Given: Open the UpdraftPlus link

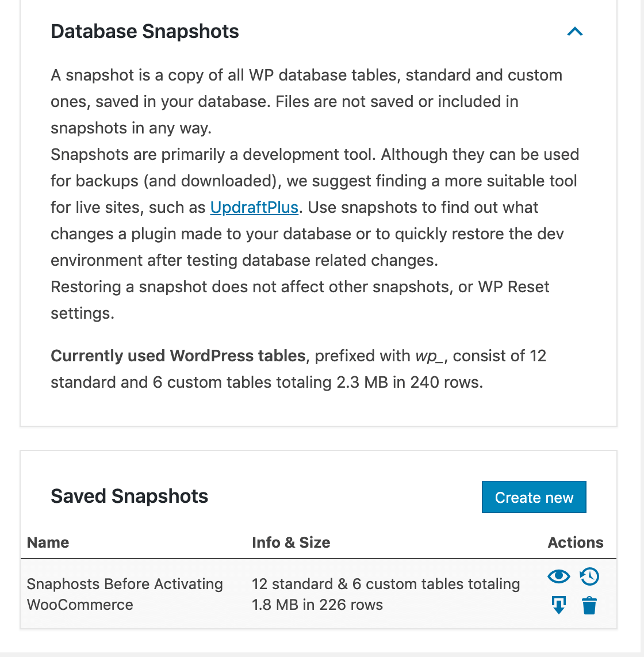Looking at the screenshot, I should pyautogui.click(x=254, y=208).
